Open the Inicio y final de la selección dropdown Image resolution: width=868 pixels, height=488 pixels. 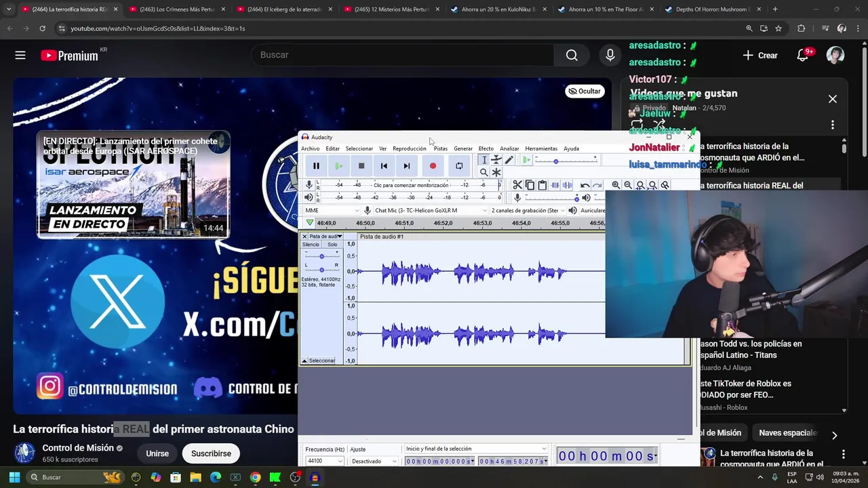(x=475, y=449)
